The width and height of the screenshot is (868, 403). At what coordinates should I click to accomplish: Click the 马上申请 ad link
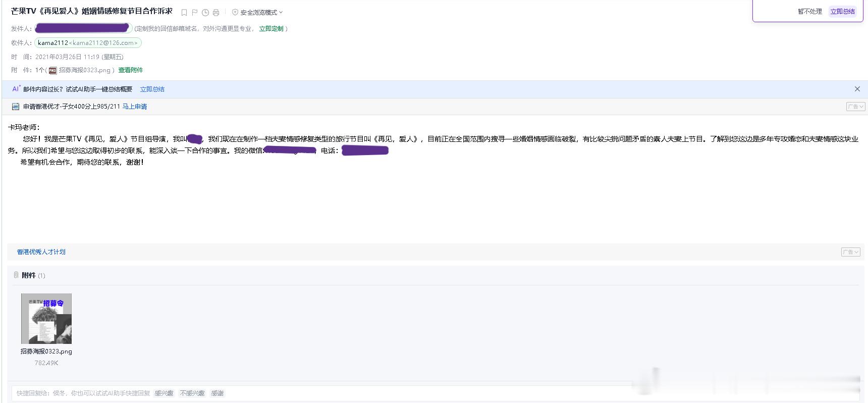pos(135,107)
